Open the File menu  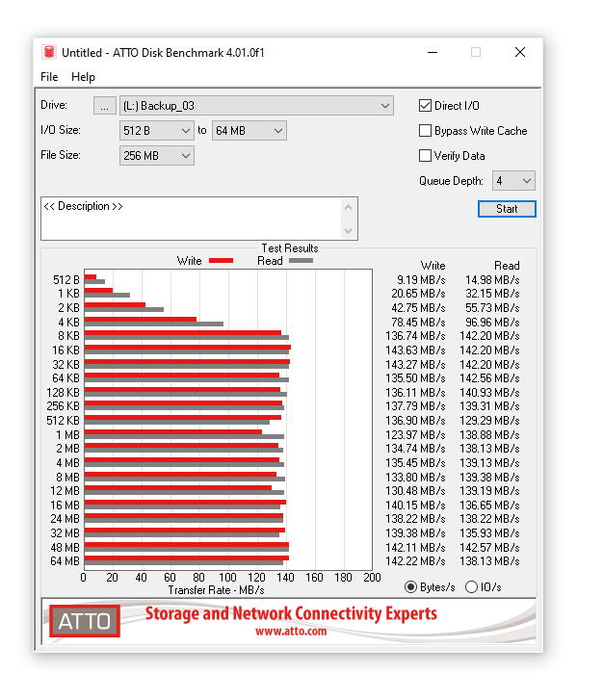tap(49, 77)
